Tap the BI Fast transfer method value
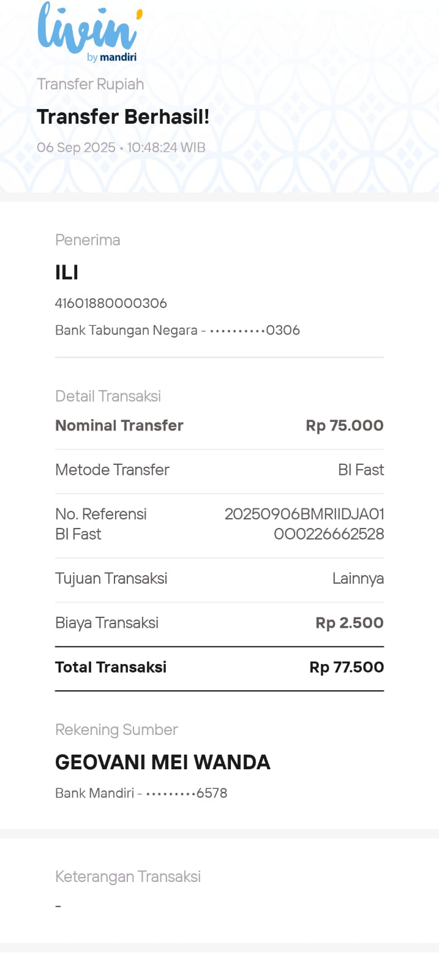Image resolution: width=439 pixels, height=980 pixels. [361, 470]
